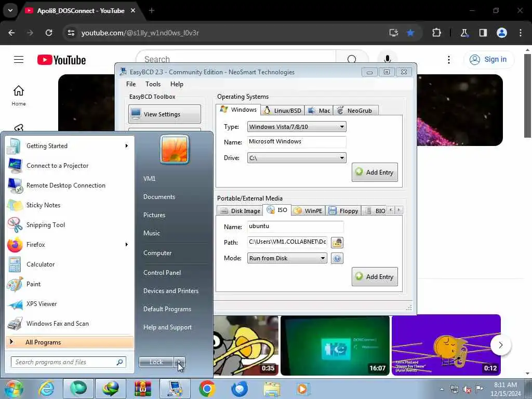Show hidden tray icons arrow
Viewport: 532px width, 399px height.
442,390
